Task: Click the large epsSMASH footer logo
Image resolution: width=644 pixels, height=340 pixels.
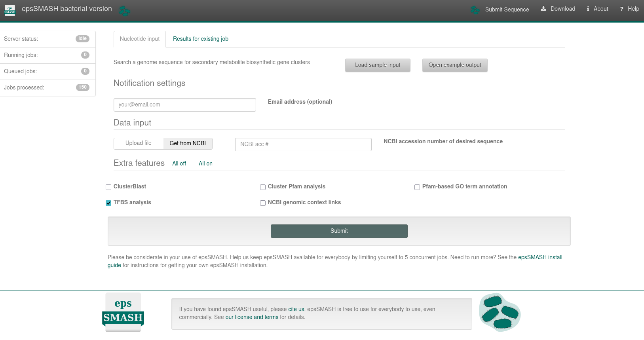Action: point(123,312)
